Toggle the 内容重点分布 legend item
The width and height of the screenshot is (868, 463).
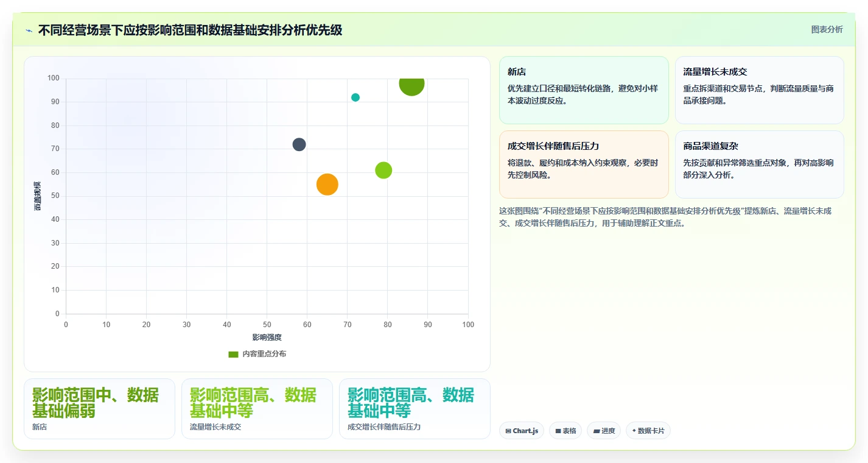(257, 354)
